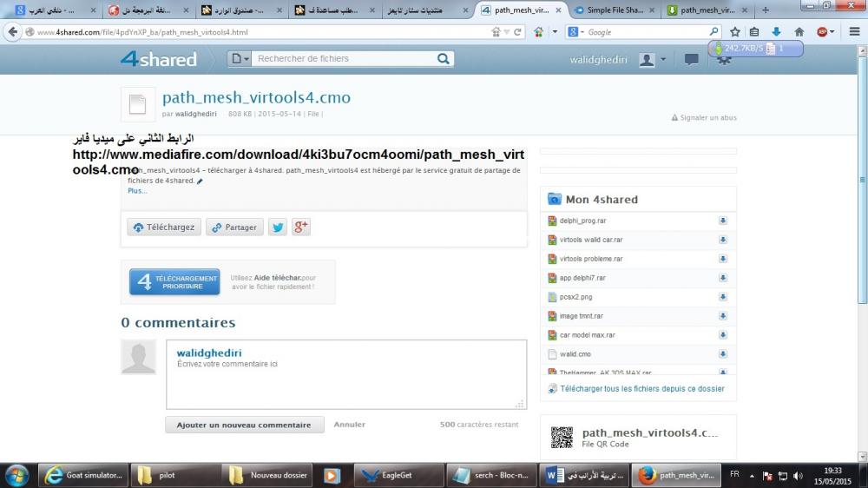Download image tmnt.rar using arrow icon
The image size is (868, 488).
(x=722, y=316)
